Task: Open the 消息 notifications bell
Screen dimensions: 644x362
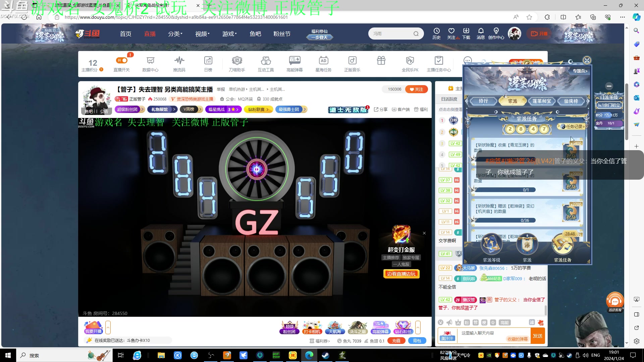Action: (481, 34)
